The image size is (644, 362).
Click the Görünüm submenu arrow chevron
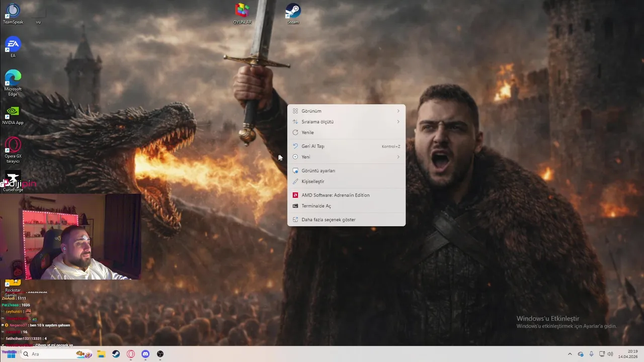(x=398, y=111)
